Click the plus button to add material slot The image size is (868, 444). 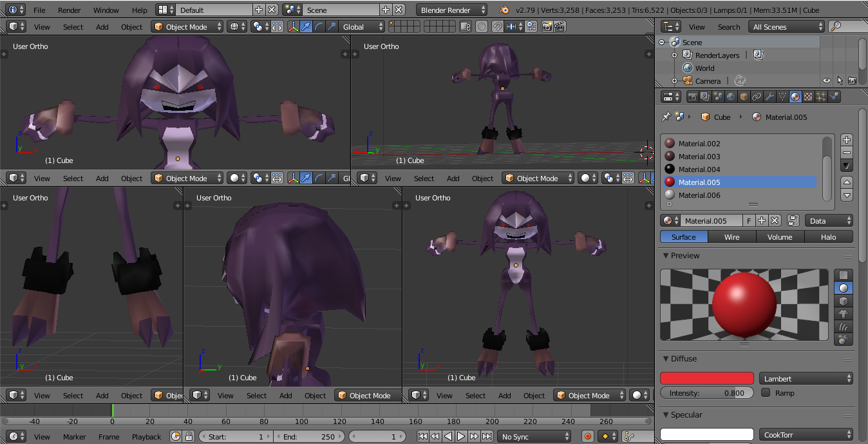tap(847, 140)
